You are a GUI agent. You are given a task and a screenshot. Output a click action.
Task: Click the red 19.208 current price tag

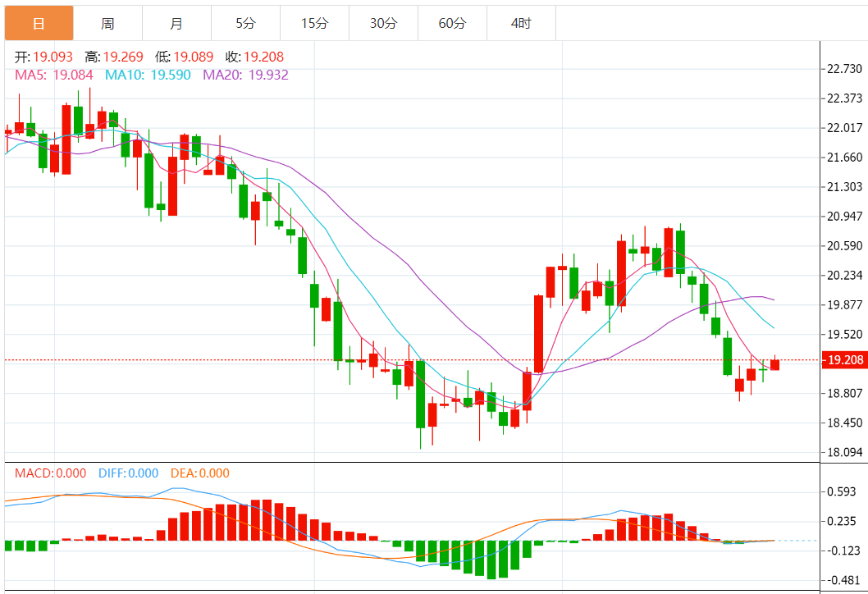pos(843,360)
